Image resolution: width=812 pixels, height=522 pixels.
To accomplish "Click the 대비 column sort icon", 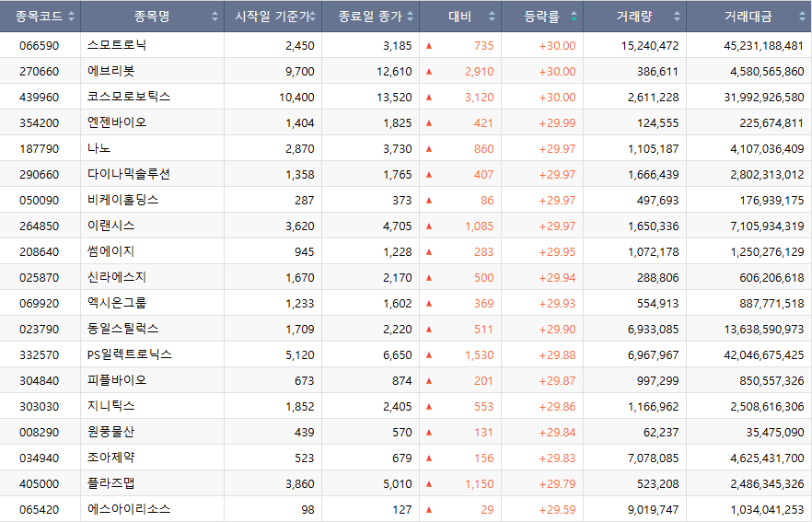I will [492, 17].
